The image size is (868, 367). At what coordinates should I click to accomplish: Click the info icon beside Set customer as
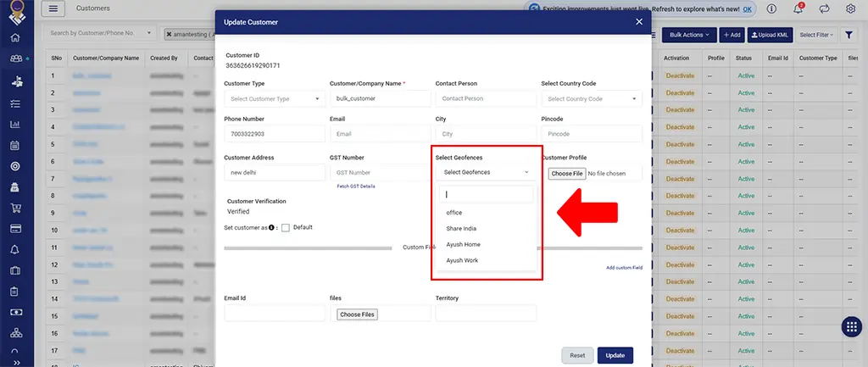[x=272, y=227]
